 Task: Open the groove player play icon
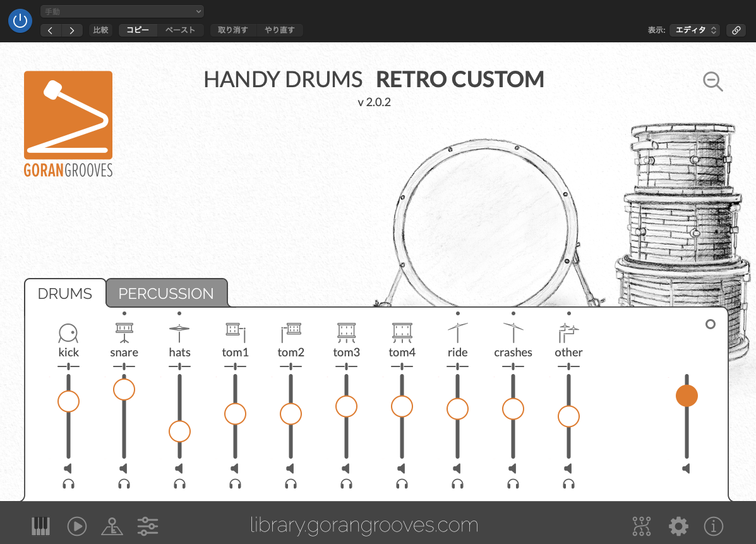[x=76, y=526]
